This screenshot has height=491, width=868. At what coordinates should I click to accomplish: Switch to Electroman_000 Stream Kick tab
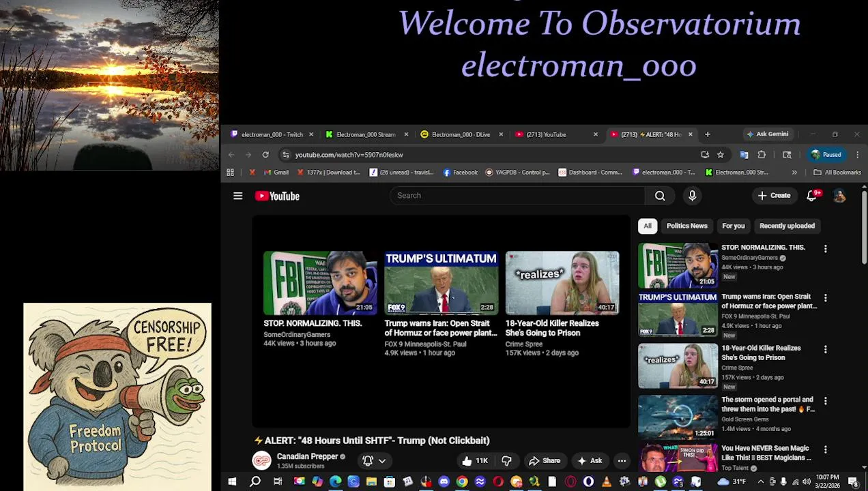(366, 134)
